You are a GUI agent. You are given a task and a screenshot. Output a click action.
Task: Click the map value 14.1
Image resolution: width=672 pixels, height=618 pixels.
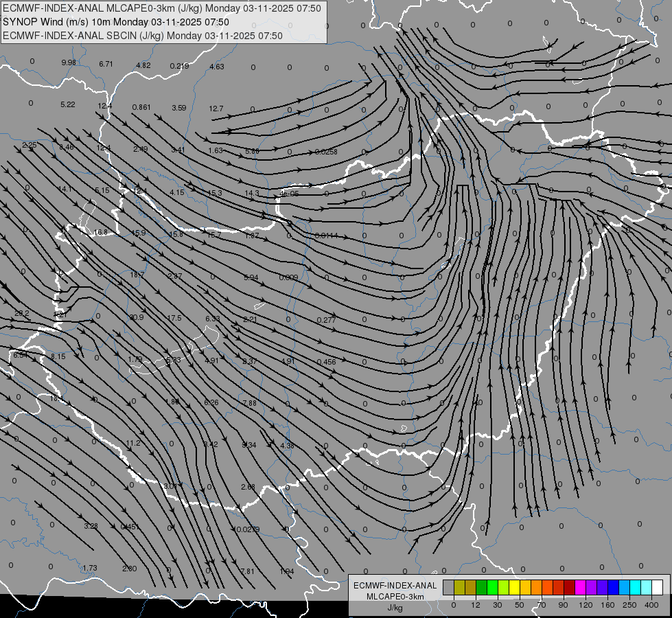coord(65,189)
